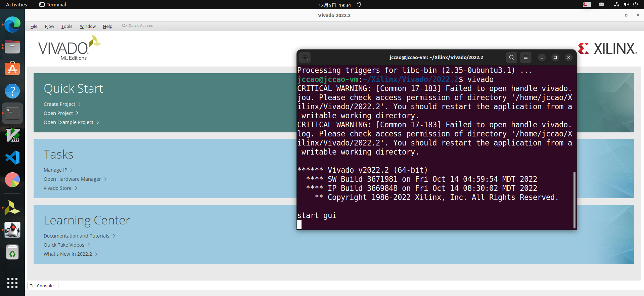Open the power menu icon
Screen dimensions: 644x296
point(635,4)
